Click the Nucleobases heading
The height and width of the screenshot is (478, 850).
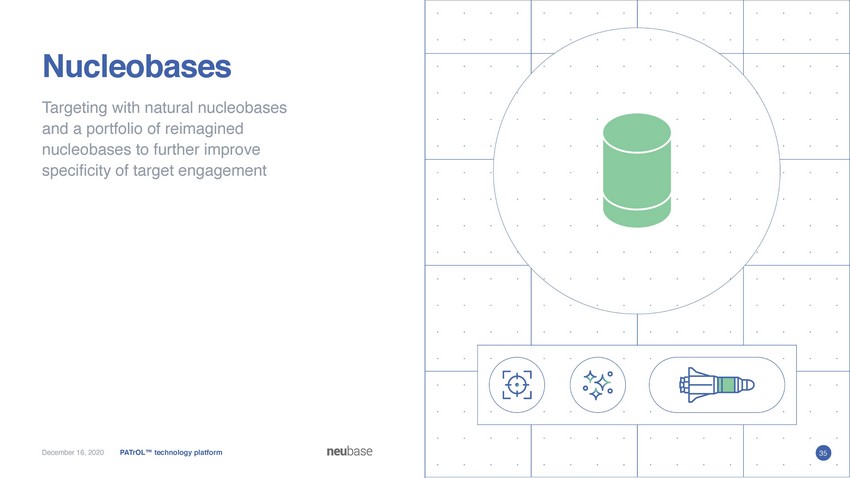click(x=137, y=67)
